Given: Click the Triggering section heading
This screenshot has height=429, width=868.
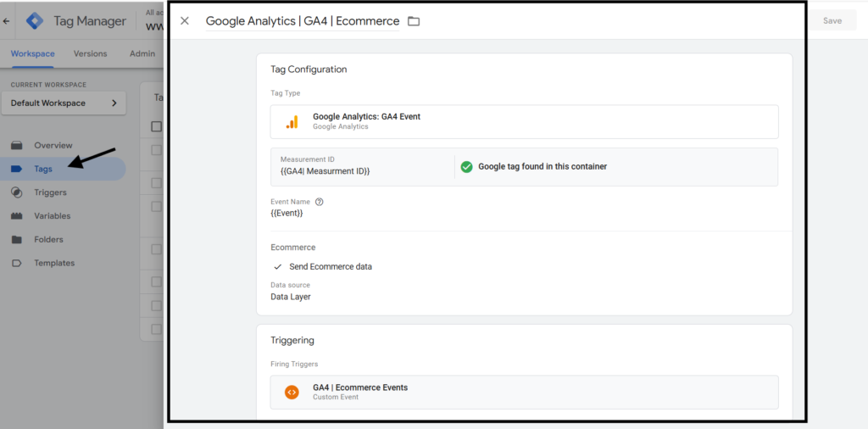Looking at the screenshot, I should click(292, 341).
